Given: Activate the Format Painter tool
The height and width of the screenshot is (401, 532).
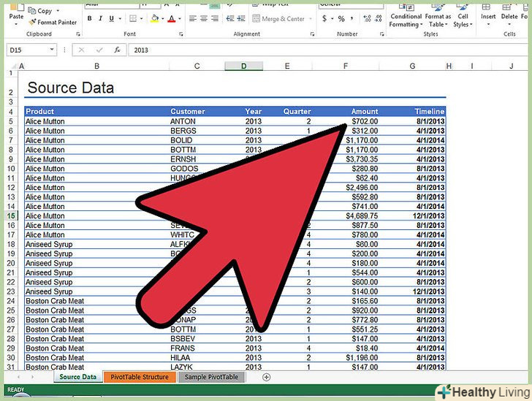Looking at the screenshot, I should click(x=53, y=23).
